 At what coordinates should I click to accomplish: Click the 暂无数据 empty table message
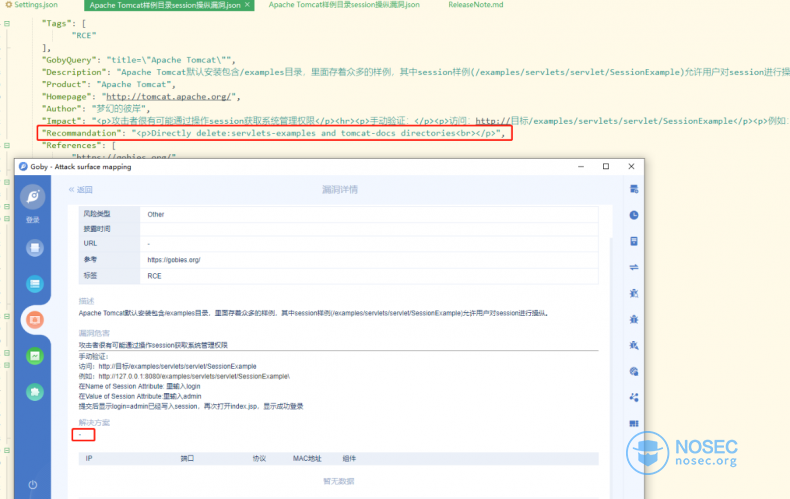tap(339, 481)
